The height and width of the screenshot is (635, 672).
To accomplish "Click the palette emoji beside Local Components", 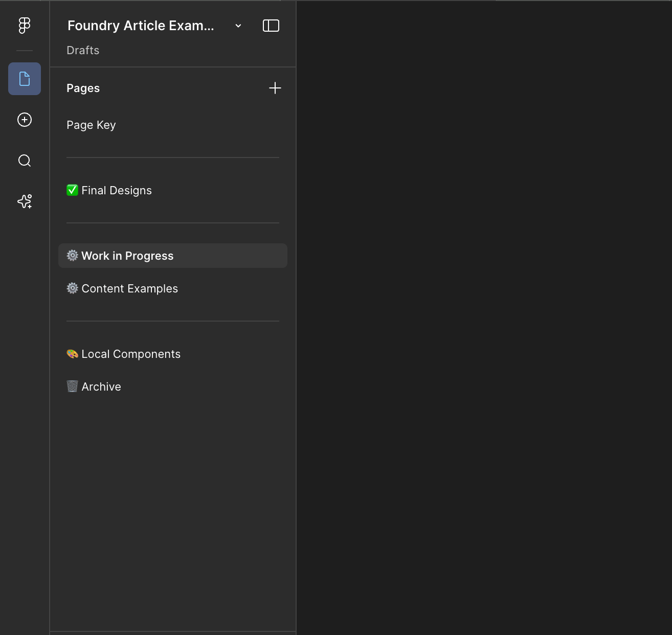I will coord(72,353).
